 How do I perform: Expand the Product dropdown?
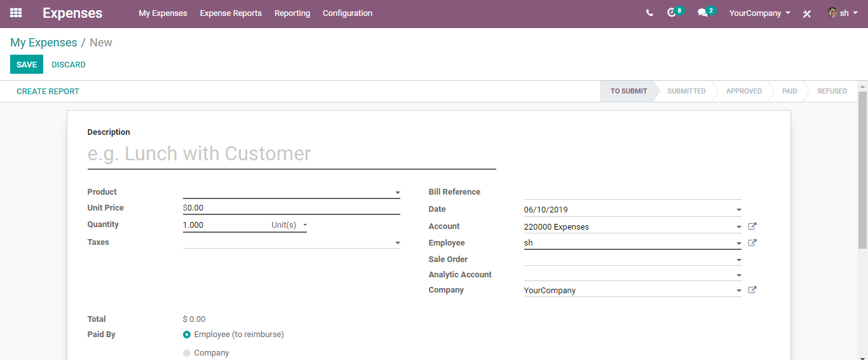click(x=398, y=192)
